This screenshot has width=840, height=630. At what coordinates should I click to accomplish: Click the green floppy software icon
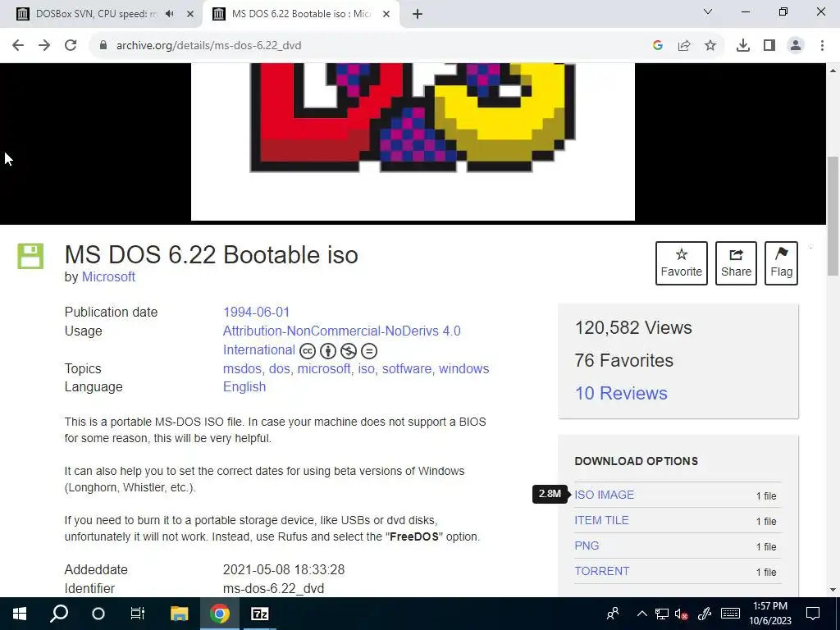coord(30,256)
